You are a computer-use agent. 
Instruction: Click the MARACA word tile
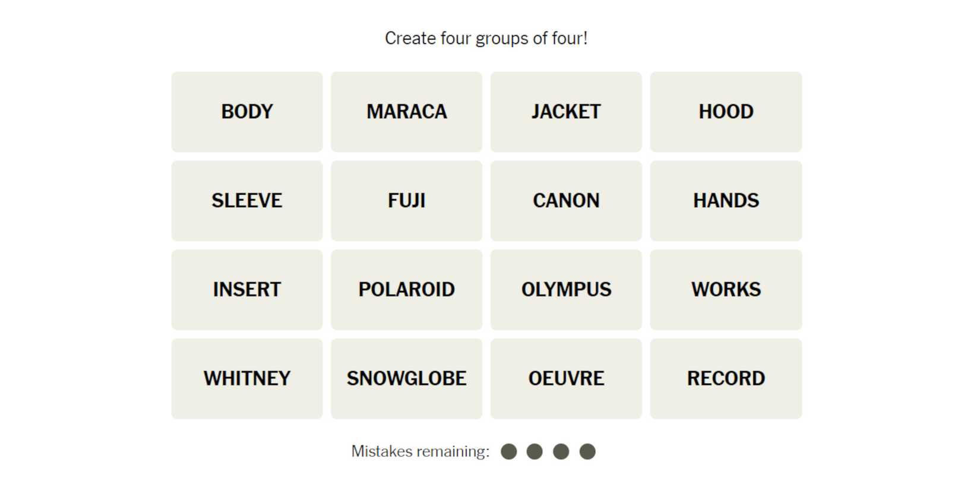(406, 112)
